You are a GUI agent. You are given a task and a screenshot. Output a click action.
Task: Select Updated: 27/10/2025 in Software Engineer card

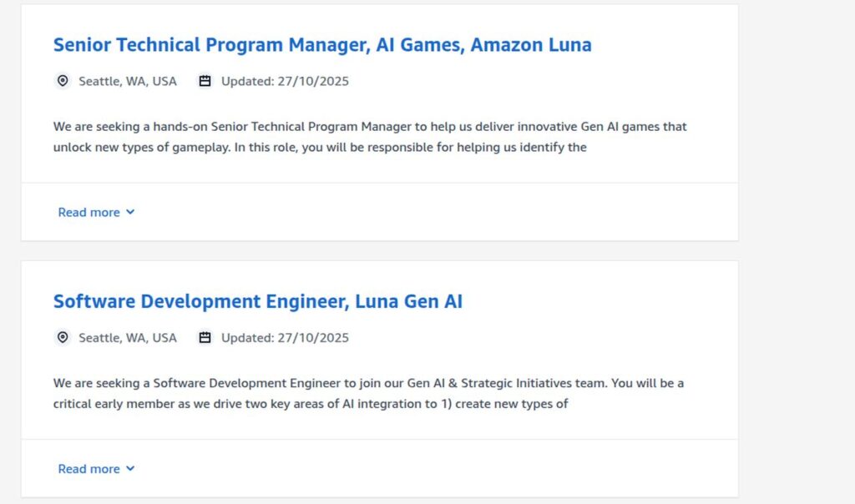(x=285, y=338)
